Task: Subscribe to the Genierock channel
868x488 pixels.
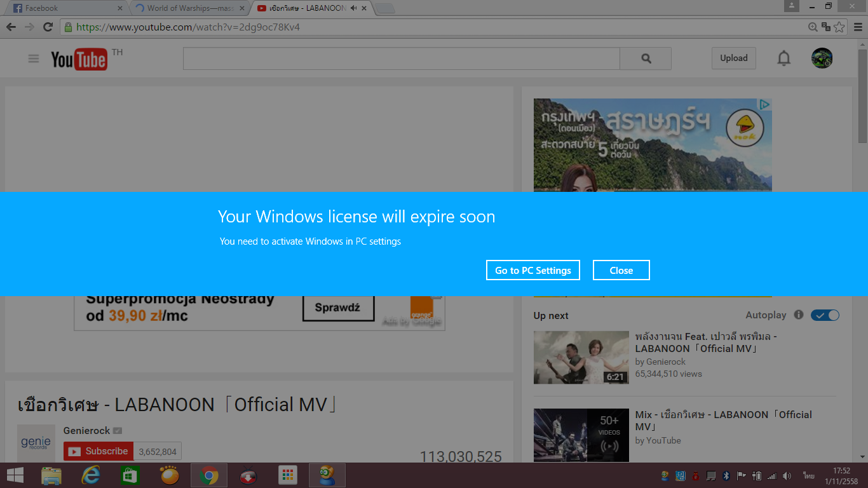Action: (98, 452)
